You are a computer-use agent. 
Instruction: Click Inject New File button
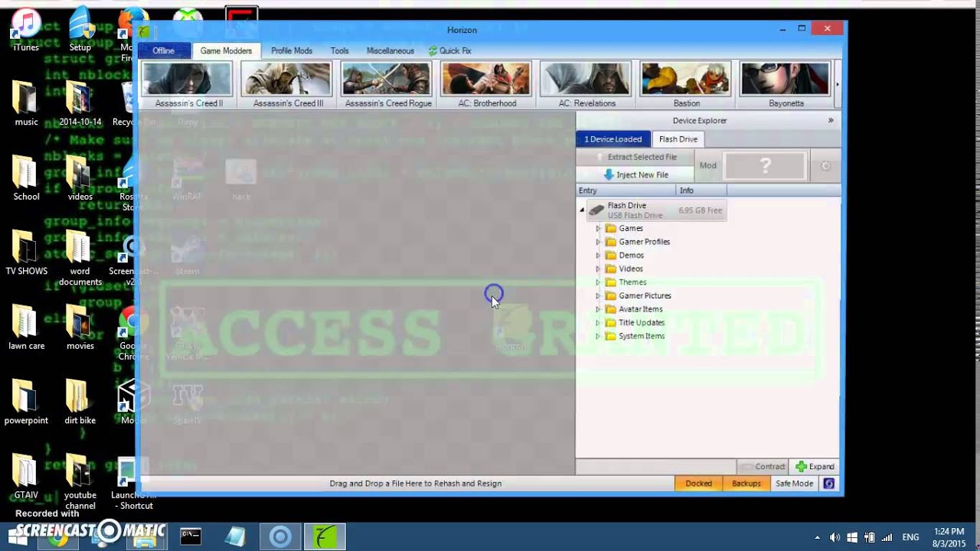[x=635, y=174]
